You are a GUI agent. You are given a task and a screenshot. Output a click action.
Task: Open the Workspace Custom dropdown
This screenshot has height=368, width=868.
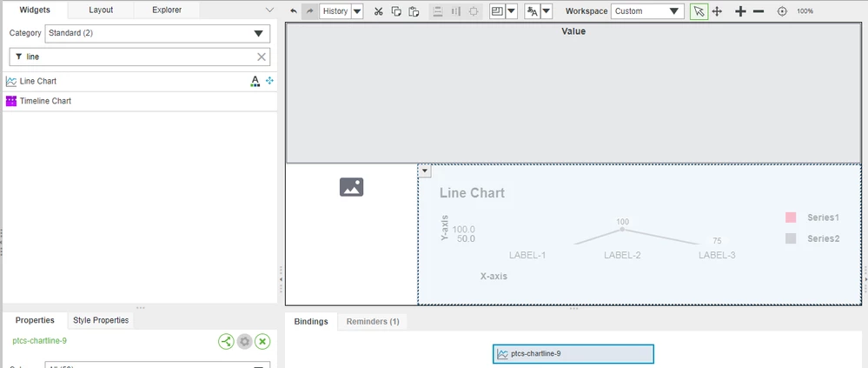pyautogui.click(x=647, y=11)
